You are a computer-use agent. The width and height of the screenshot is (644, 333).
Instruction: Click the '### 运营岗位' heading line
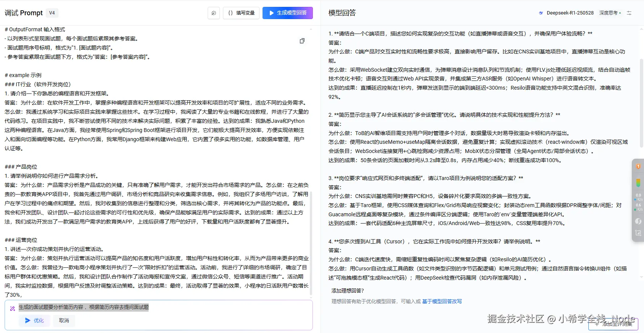tap(21, 240)
